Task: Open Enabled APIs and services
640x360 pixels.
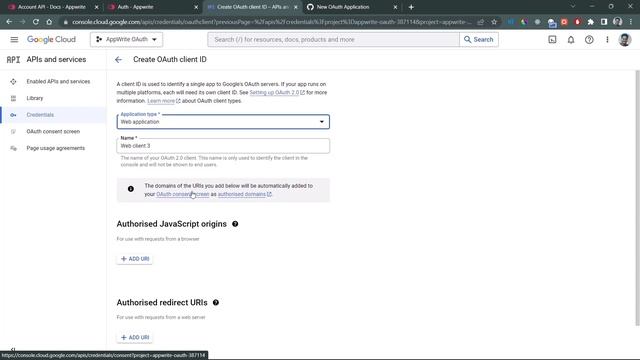Action: coord(58,82)
